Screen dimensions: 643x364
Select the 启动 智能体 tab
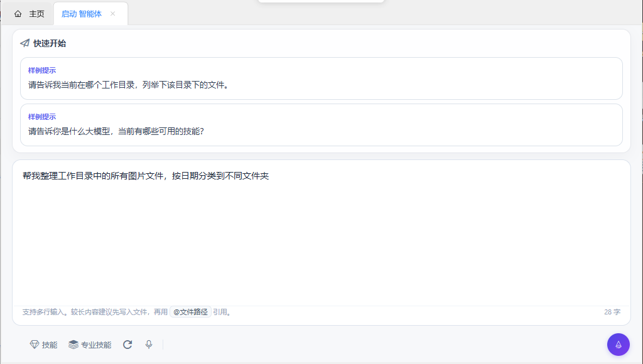tap(81, 13)
